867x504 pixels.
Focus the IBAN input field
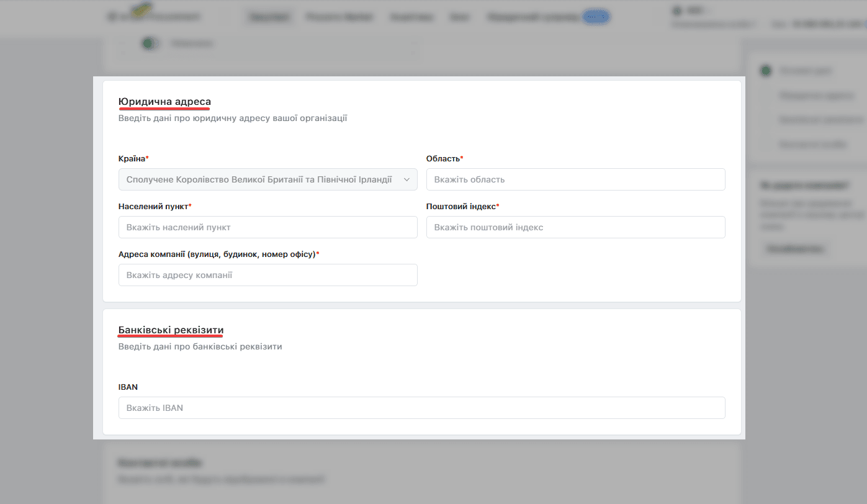[x=421, y=408]
